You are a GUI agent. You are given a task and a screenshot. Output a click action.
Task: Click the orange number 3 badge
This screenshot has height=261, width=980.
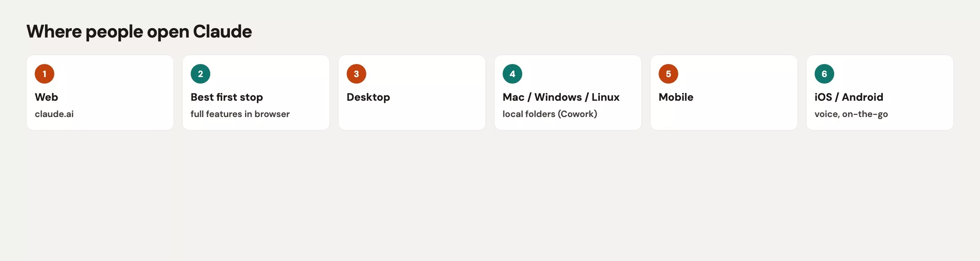tap(356, 74)
